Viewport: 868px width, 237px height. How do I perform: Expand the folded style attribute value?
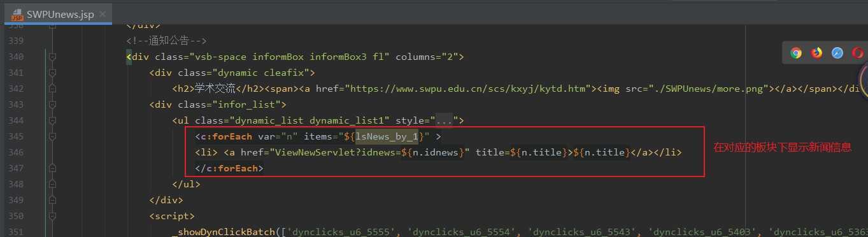tap(443, 120)
